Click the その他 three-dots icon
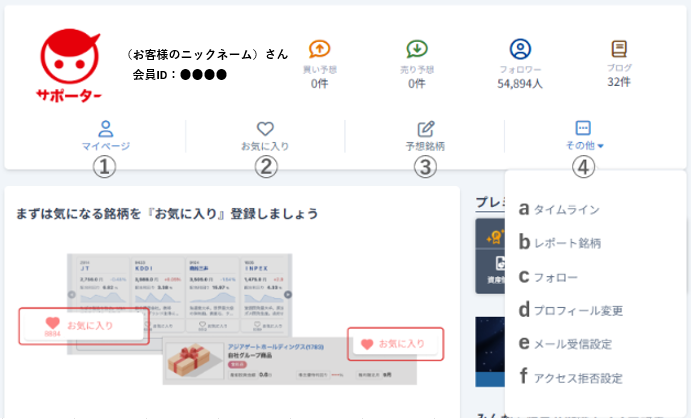The width and height of the screenshot is (691, 419). point(583,128)
